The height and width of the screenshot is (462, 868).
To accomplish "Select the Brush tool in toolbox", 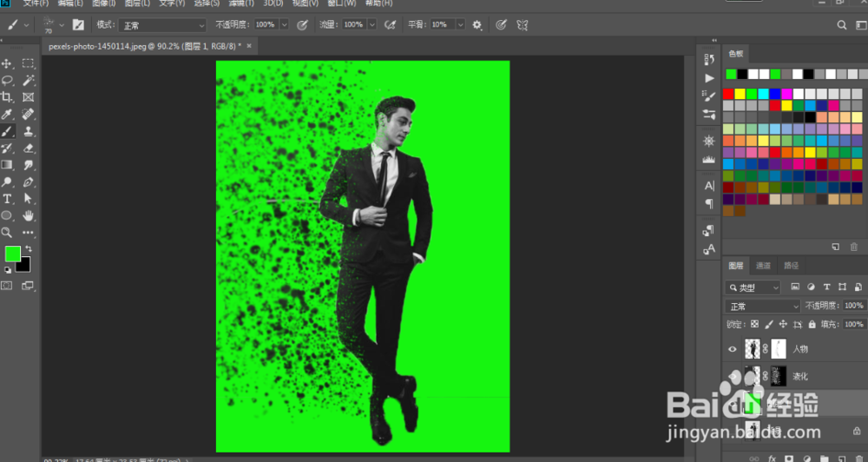I will (x=7, y=131).
